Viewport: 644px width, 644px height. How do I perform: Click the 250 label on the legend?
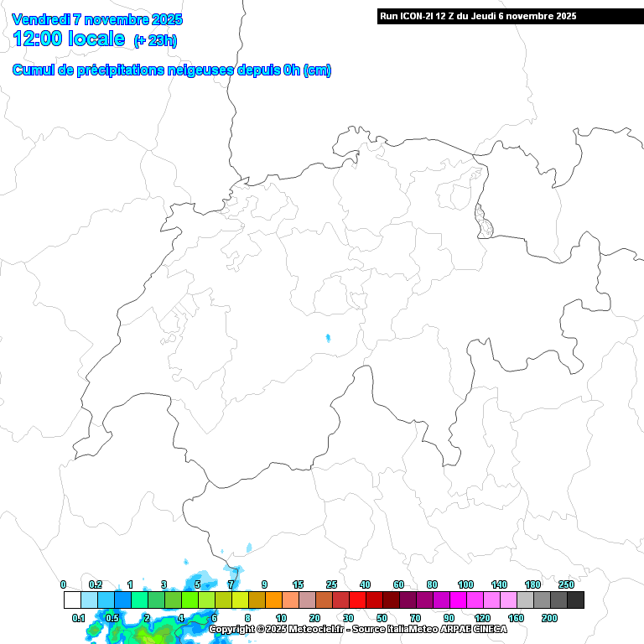point(566,584)
